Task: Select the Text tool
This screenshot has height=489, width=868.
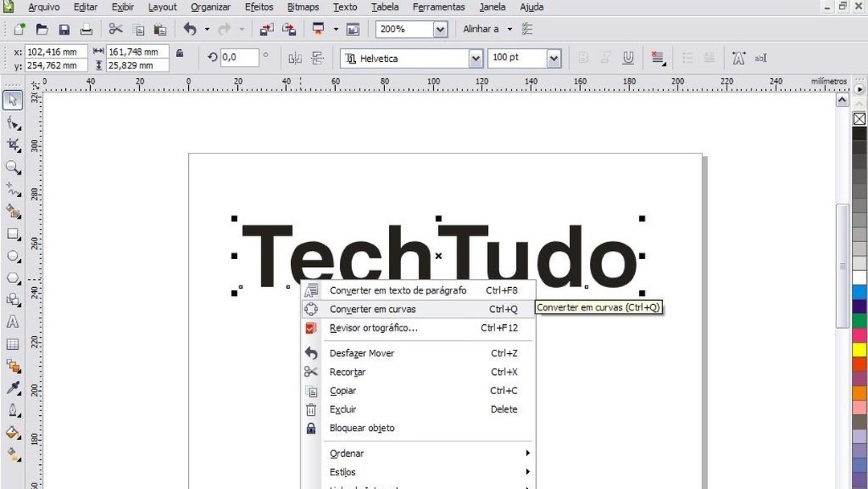Action: click(x=12, y=321)
